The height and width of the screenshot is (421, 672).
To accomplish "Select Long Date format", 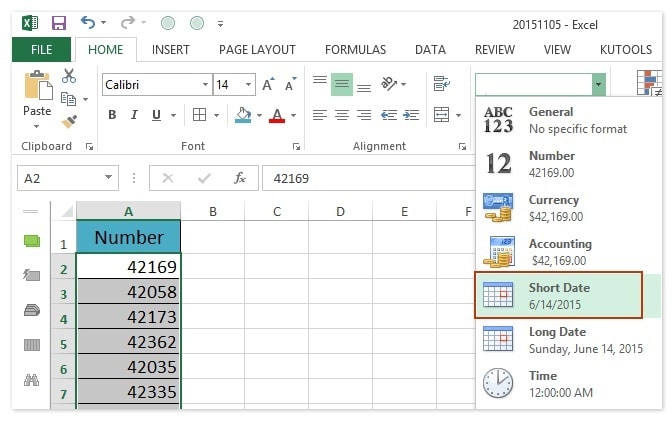I will [568, 340].
